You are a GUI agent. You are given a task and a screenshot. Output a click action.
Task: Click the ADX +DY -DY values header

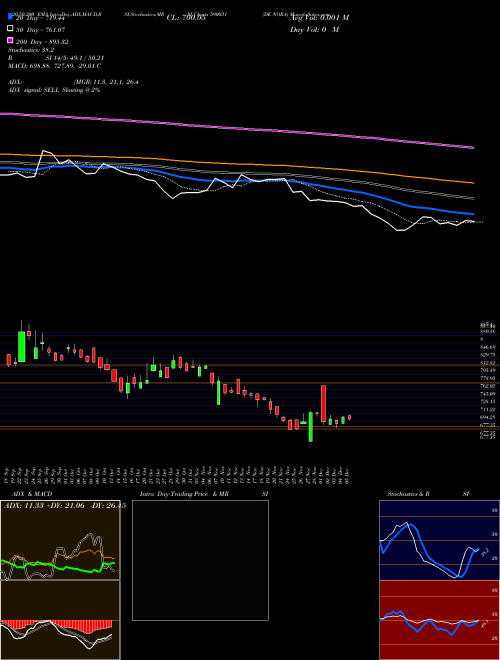pyautogui.click(x=65, y=506)
